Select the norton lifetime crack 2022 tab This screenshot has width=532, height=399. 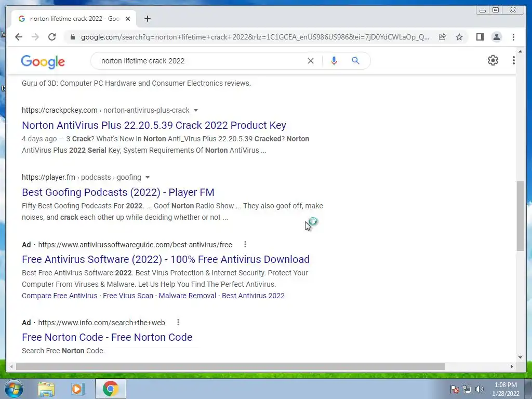pos(74,19)
